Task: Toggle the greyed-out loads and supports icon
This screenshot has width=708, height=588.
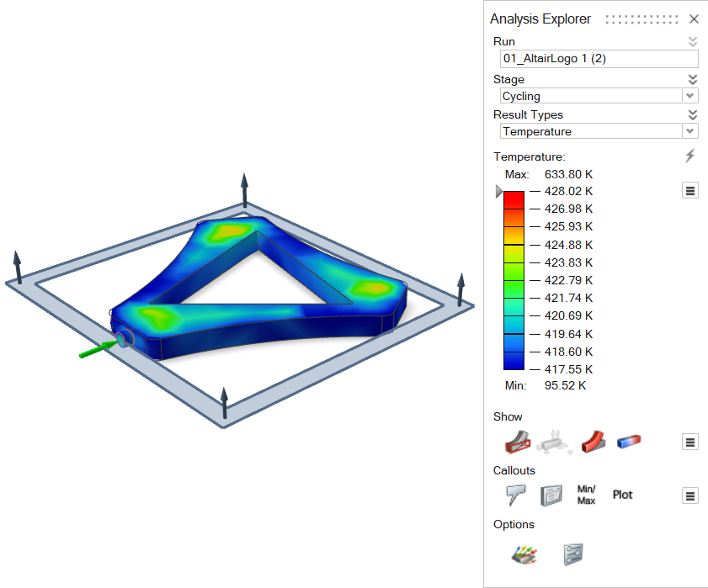Action: [x=555, y=442]
